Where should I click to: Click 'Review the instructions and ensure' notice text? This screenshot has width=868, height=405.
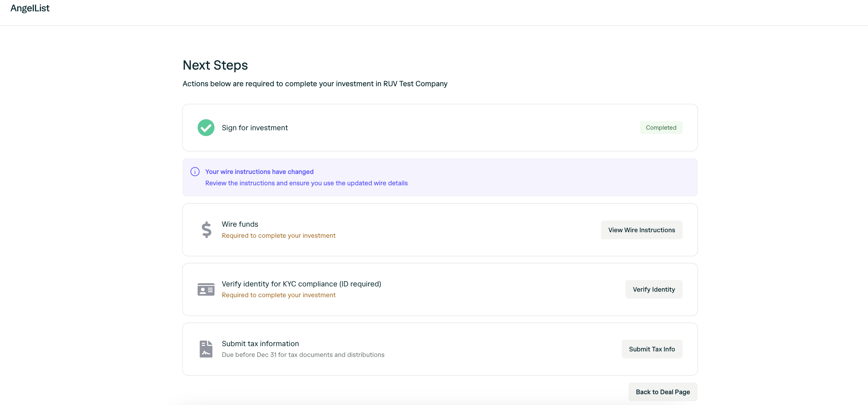pyautogui.click(x=306, y=183)
